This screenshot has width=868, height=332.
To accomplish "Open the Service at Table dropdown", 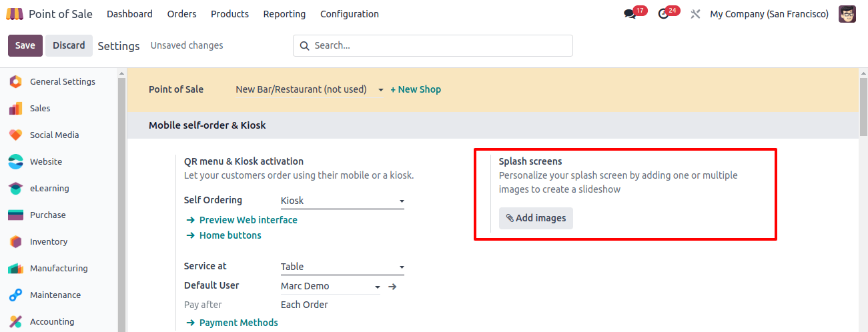I will tap(342, 267).
